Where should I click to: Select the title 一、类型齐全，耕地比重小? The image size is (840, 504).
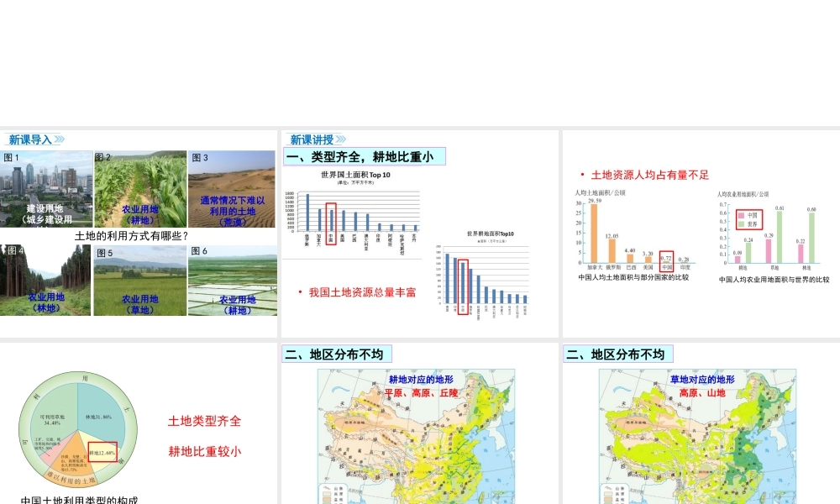(365, 157)
